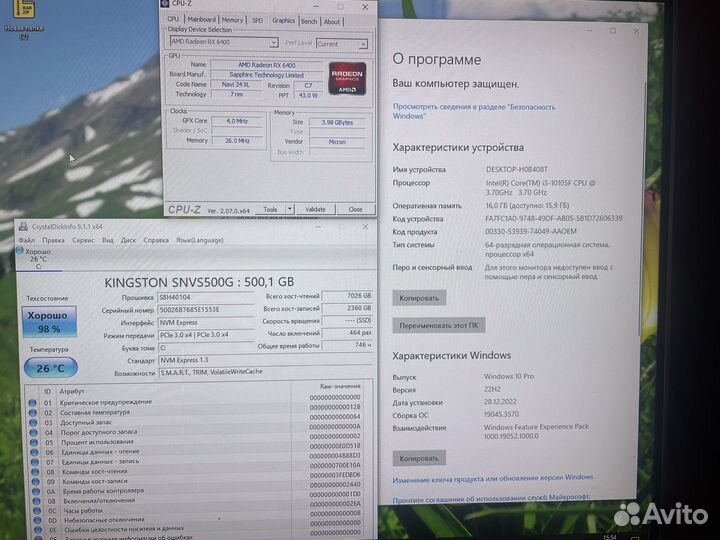Click the taskbar clock showing 15:54
Screen dimensions: 720x540
tap(610, 536)
